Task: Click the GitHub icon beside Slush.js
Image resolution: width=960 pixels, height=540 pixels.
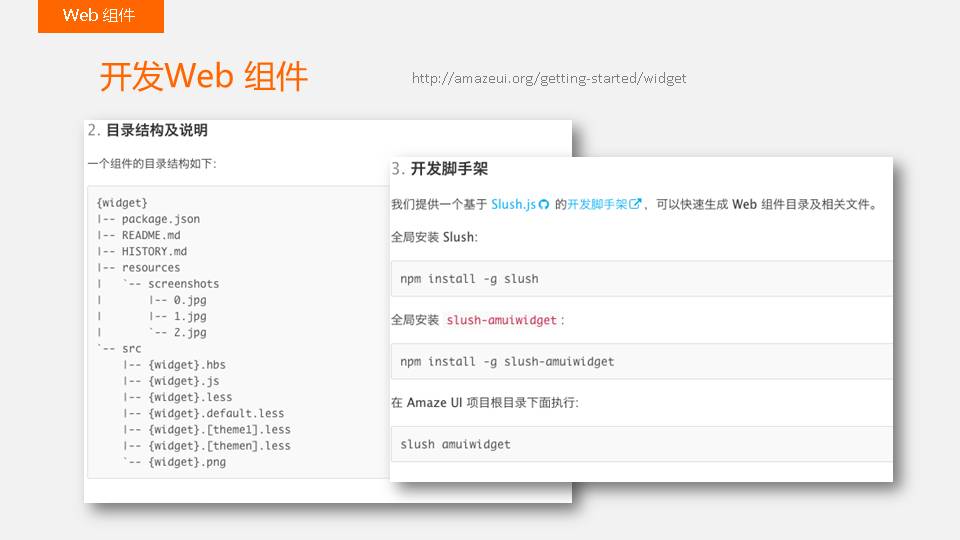Action: tap(544, 205)
